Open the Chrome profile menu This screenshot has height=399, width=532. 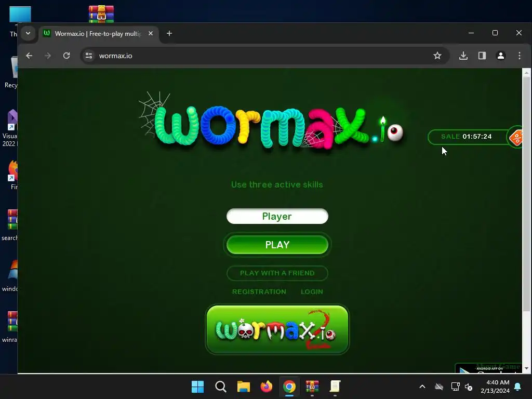click(x=500, y=56)
